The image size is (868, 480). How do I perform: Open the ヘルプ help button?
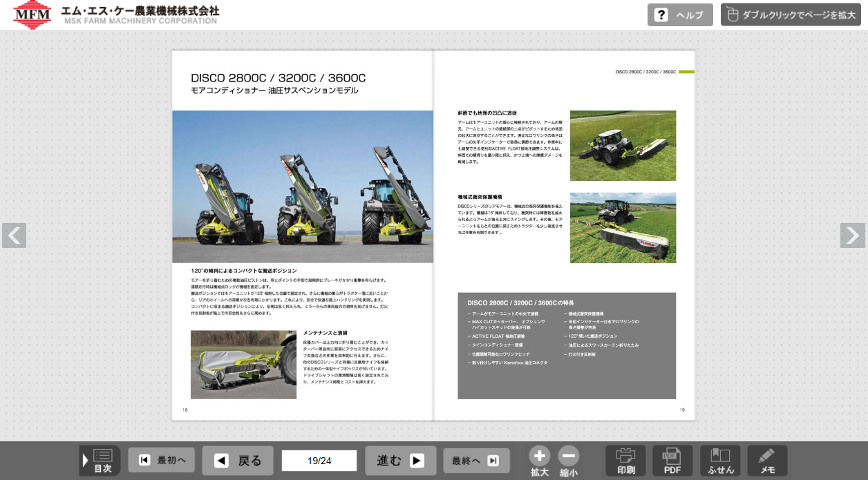tap(679, 15)
